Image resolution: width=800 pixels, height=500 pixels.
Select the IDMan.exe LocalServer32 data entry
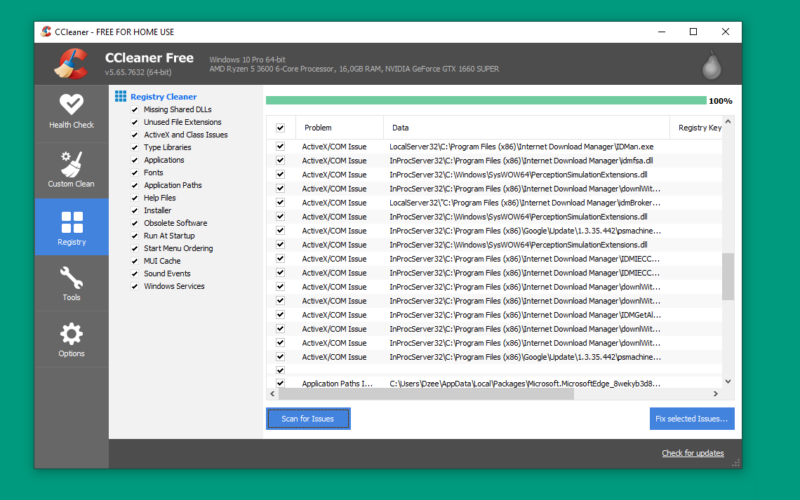click(x=521, y=146)
